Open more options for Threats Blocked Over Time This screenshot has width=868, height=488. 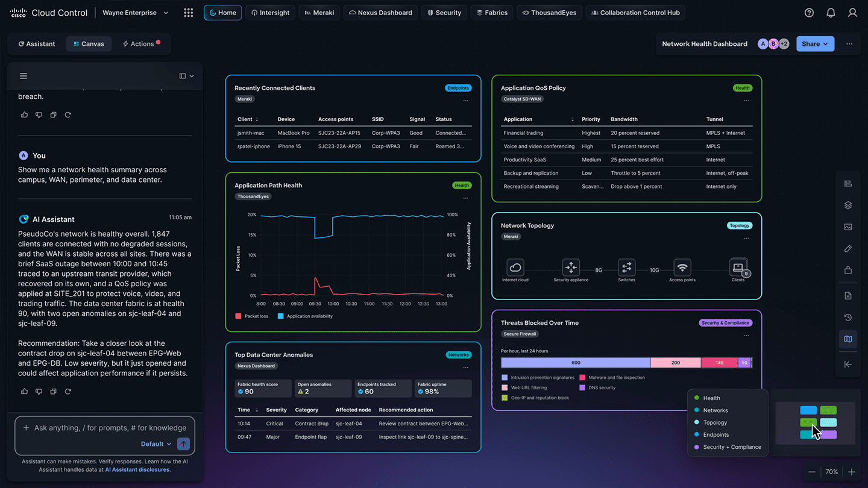[746, 336]
